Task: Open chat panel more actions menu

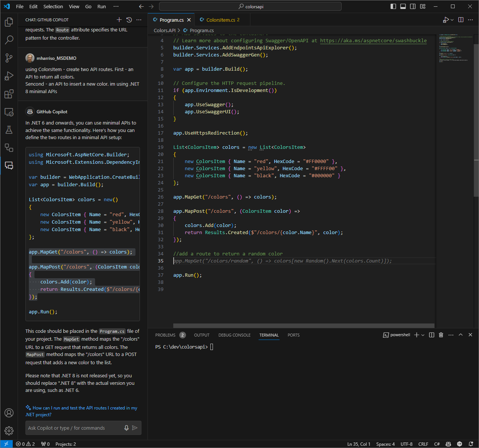Action: (139, 20)
